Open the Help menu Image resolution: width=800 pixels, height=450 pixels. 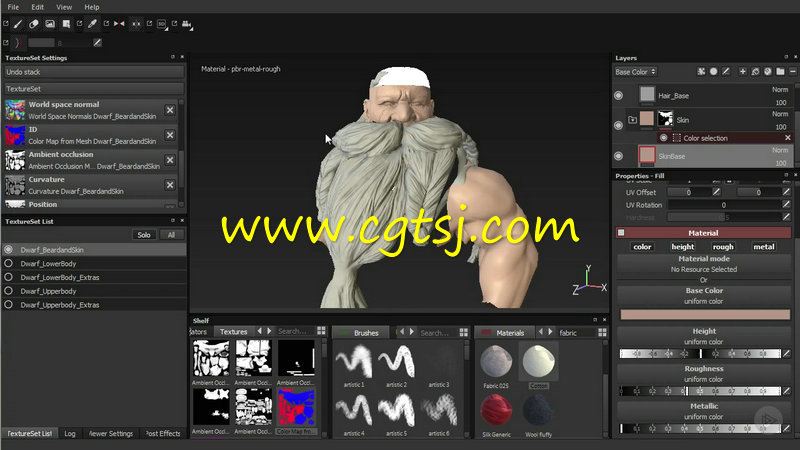tap(92, 7)
